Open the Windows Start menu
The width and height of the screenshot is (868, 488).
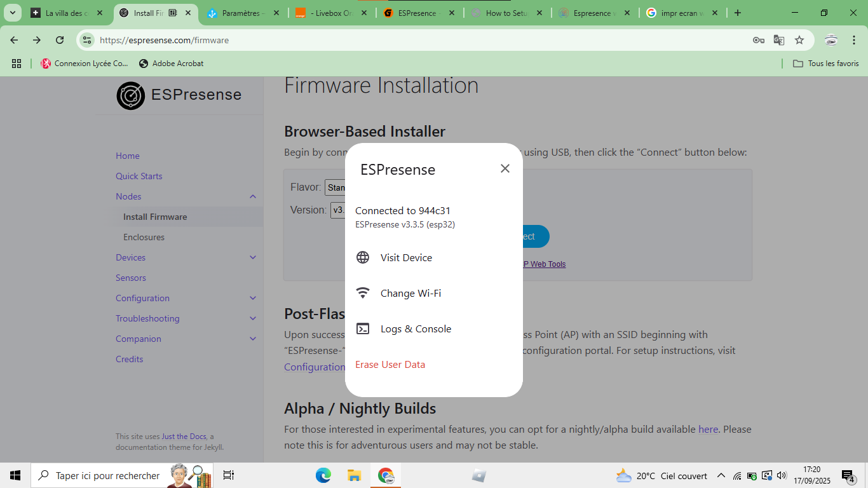coord(15,475)
